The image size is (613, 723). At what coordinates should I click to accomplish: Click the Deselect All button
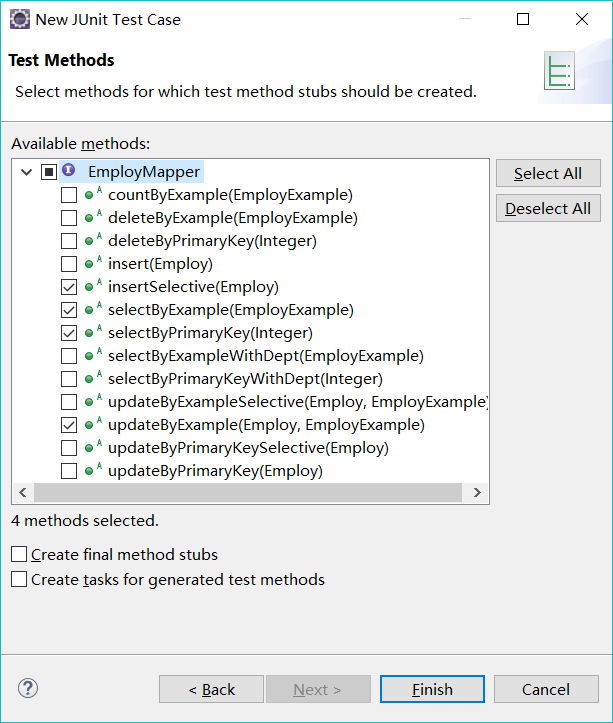pyautogui.click(x=548, y=208)
